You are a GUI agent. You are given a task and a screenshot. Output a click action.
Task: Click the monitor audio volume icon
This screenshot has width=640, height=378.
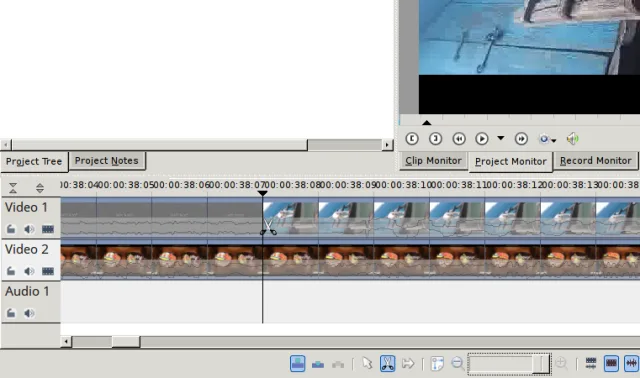click(x=572, y=139)
